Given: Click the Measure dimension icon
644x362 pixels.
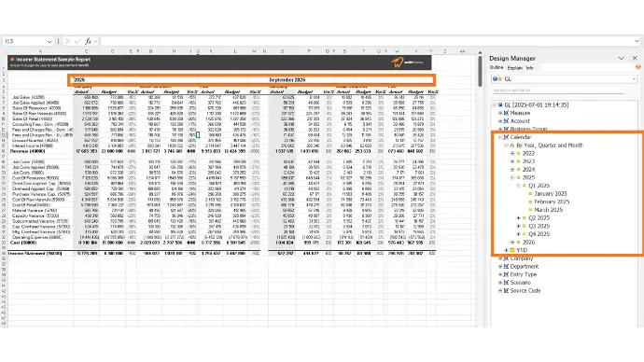Looking at the screenshot, I should click(506, 113).
